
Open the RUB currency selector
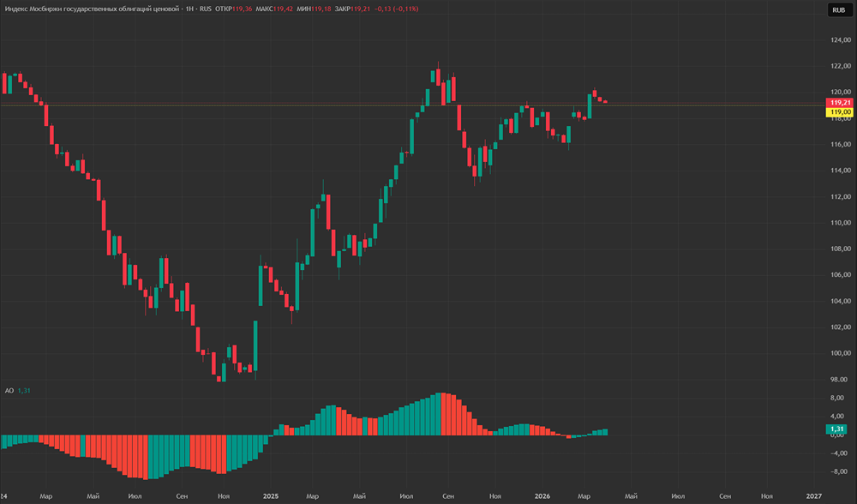coord(838,9)
